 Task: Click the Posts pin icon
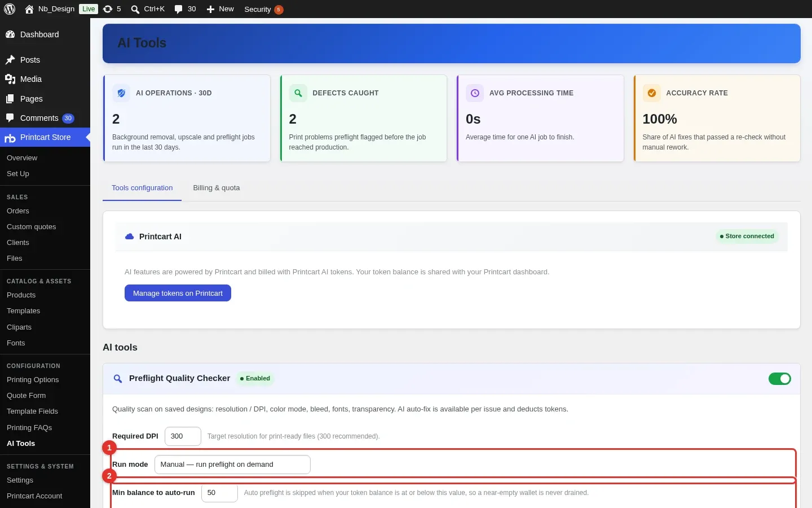click(10, 60)
